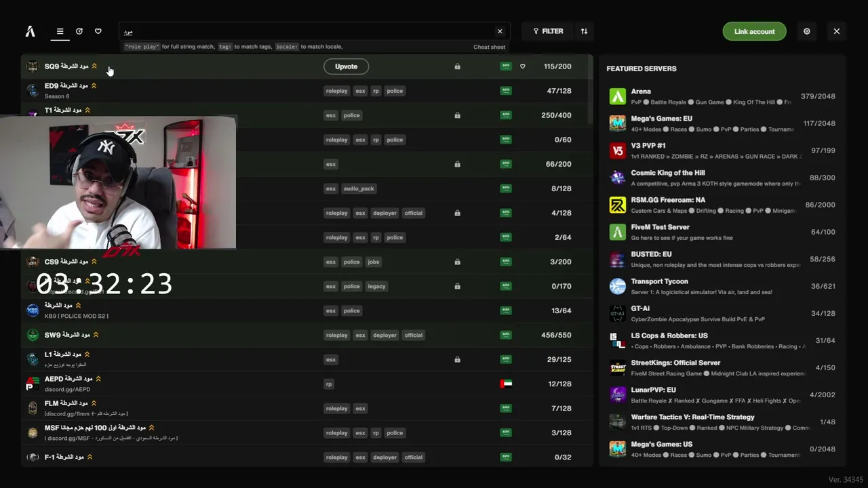Click the LunarPVP: EU server icon
This screenshot has height=488, width=868.
[617, 394]
